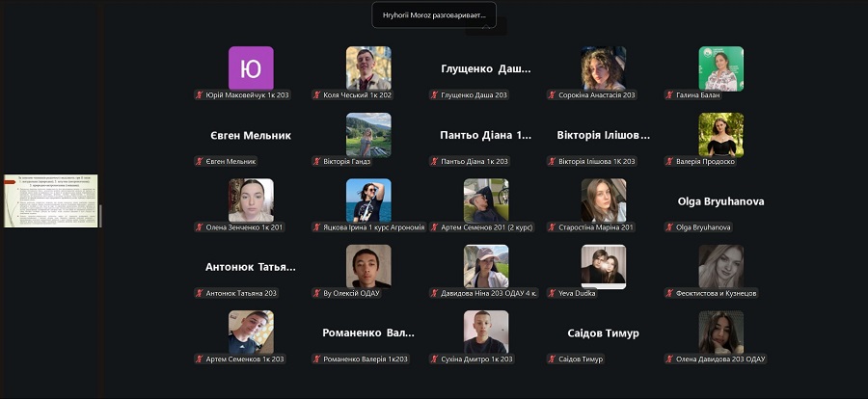Click Старостіна Маріна 201 video tile
868x399 pixels.
(x=604, y=200)
